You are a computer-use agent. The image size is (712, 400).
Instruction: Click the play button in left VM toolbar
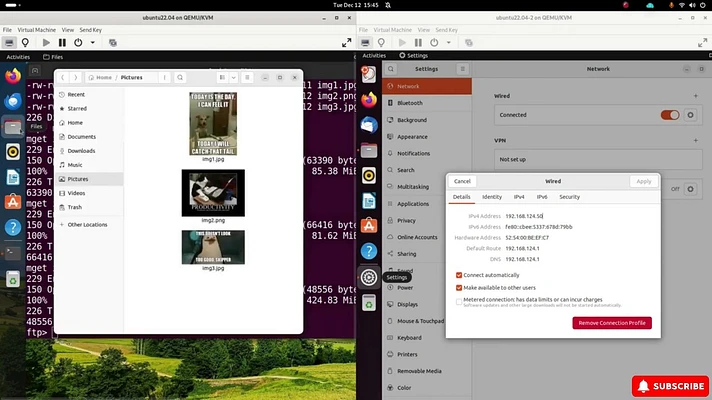[46, 43]
